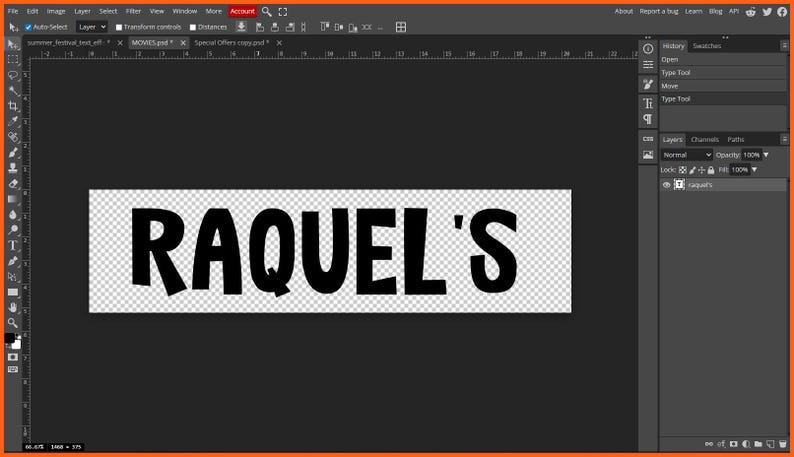Open the Layers panel options menu

pyautogui.click(x=784, y=139)
